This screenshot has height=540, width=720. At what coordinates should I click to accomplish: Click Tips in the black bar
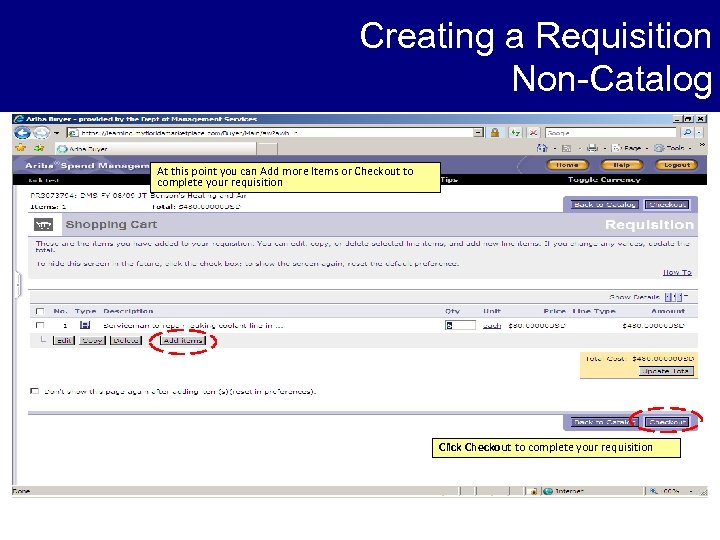click(x=449, y=180)
